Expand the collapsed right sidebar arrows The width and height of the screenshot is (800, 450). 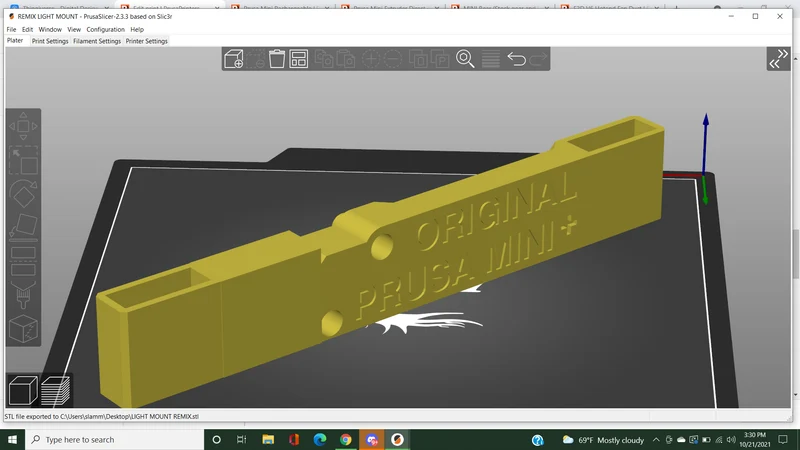coord(779,59)
